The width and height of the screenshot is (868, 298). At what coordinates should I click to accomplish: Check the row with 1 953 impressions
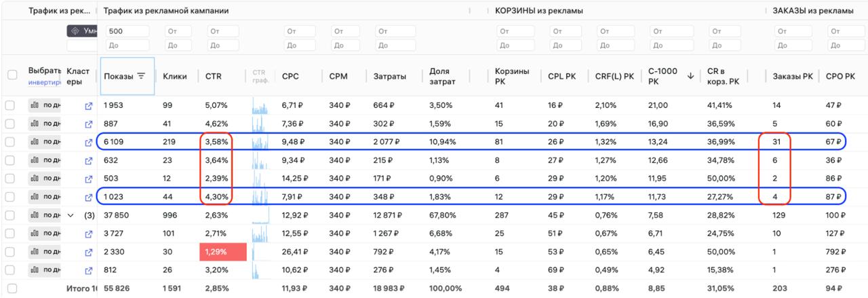[10, 106]
